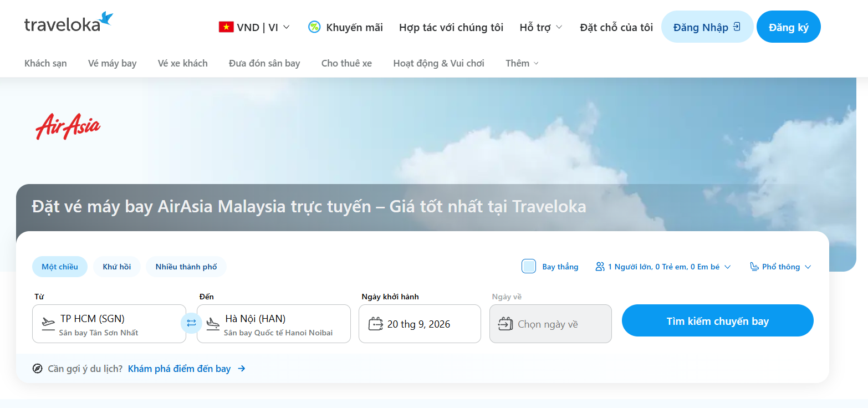Click the takeoff plane icon in Từ field
Image resolution: width=868 pixels, height=408 pixels.
pyautogui.click(x=49, y=323)
